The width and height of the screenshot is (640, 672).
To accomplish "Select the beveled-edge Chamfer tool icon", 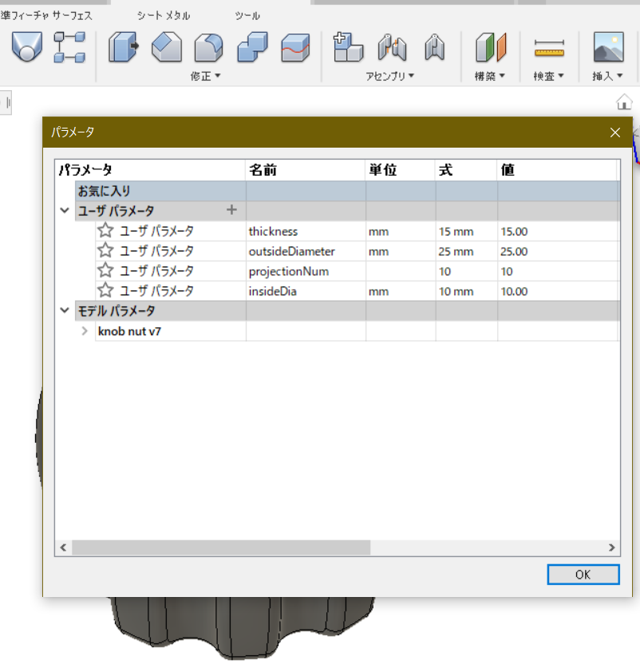I will pyautogui.click(x=166, y=47).
